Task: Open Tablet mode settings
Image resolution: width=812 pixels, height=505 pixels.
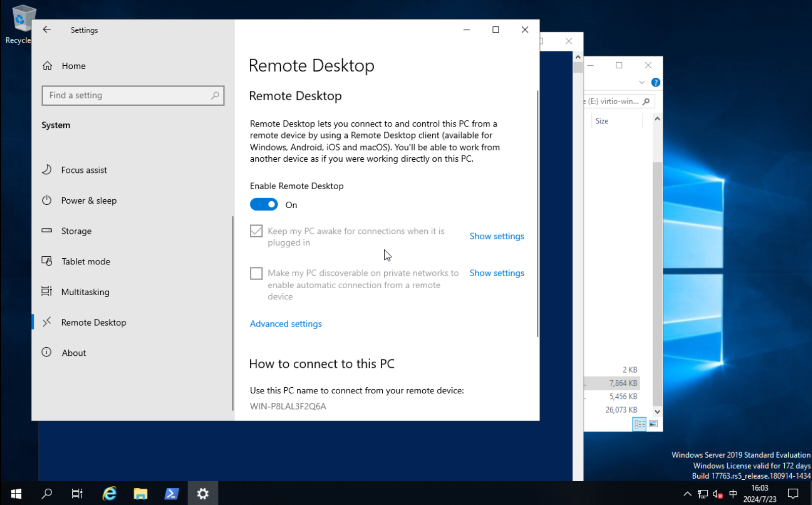Action: [85, 261]
